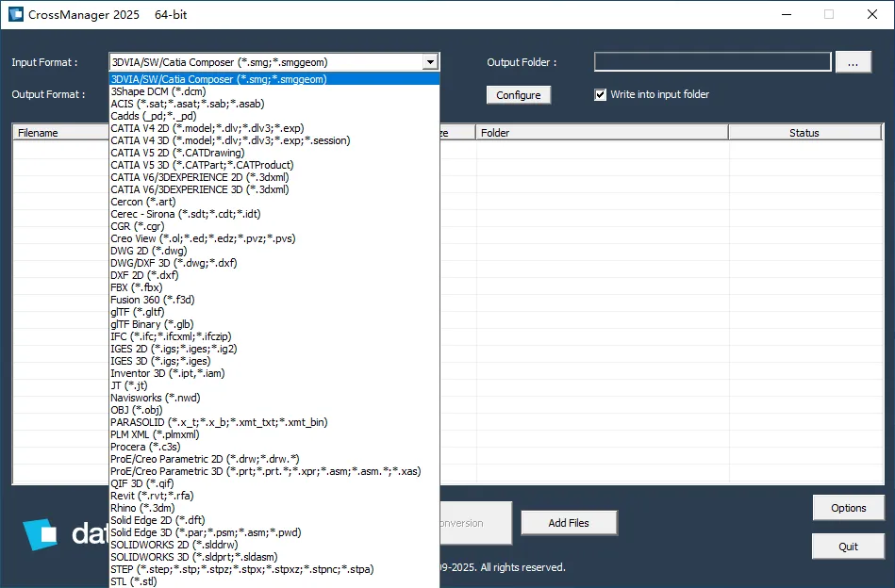Pick IGES 2D format
The width and height of the screenshot is (895, 588).
(x=274, y=349)
